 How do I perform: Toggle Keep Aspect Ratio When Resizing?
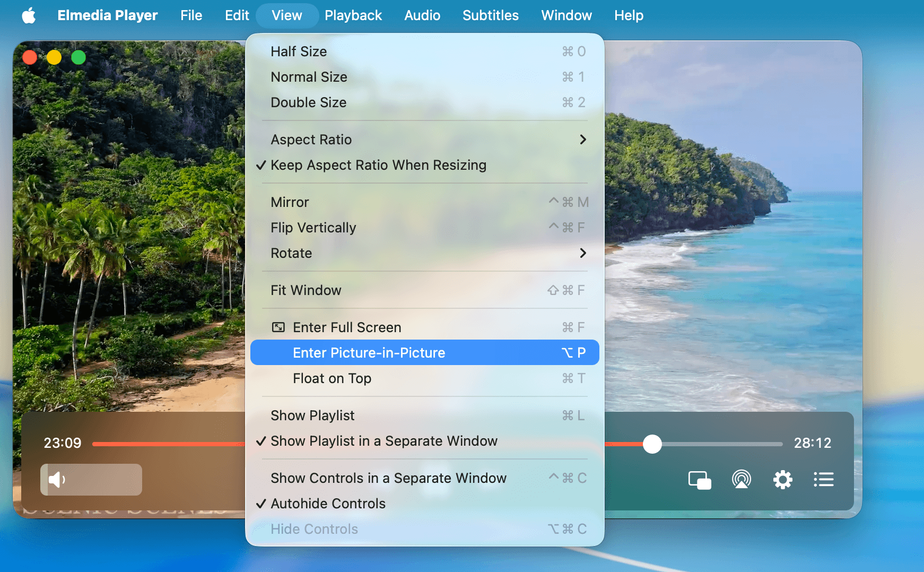[425, 165]
